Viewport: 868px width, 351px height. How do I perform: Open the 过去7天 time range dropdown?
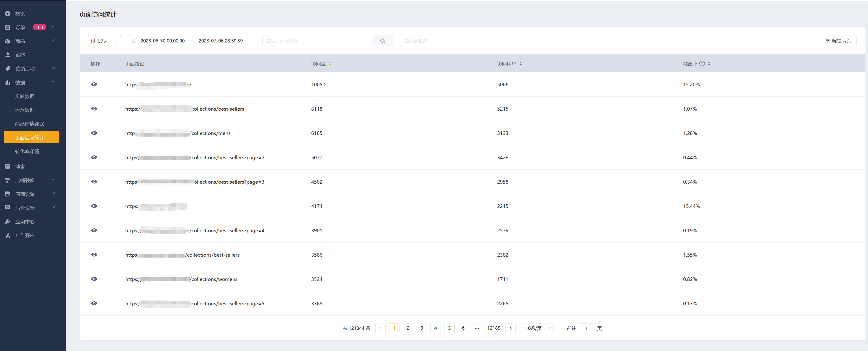(104, 41)
